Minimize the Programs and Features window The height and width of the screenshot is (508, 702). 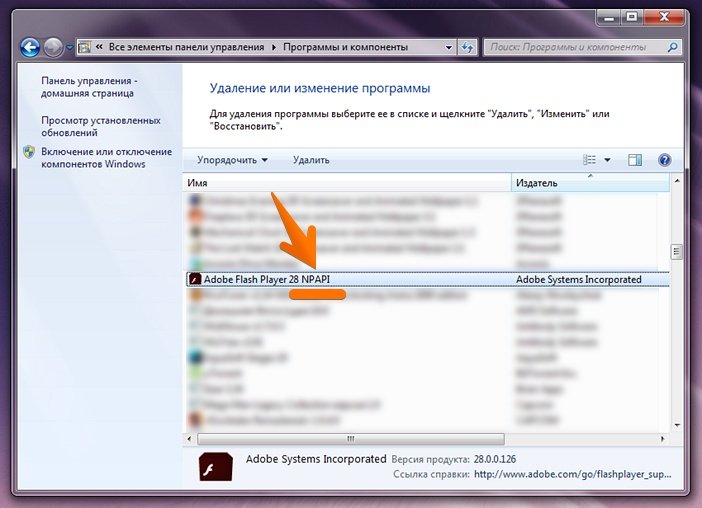(x=609, y=17)
